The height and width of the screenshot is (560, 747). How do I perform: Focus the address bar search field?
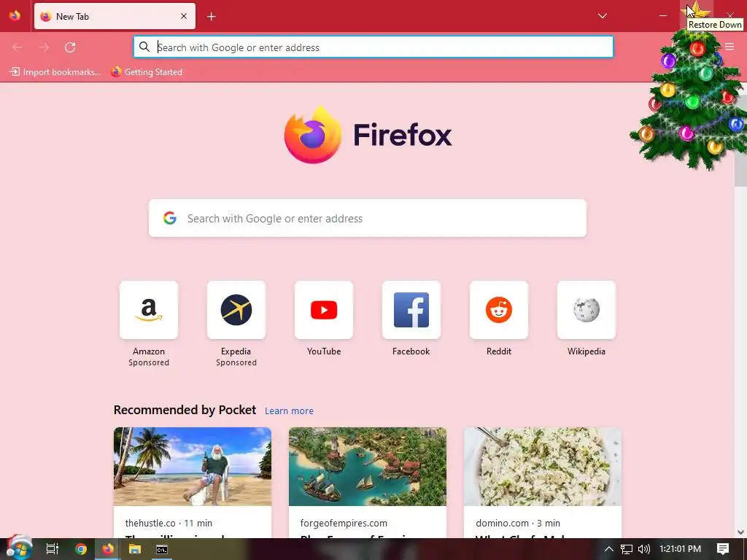tap(373, 47)
